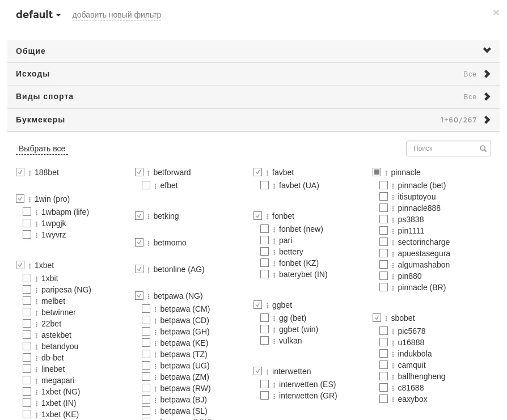Screen dimensions: 507x420
Task: Open the Букмекеры section header
Action: tap(40, 120)
